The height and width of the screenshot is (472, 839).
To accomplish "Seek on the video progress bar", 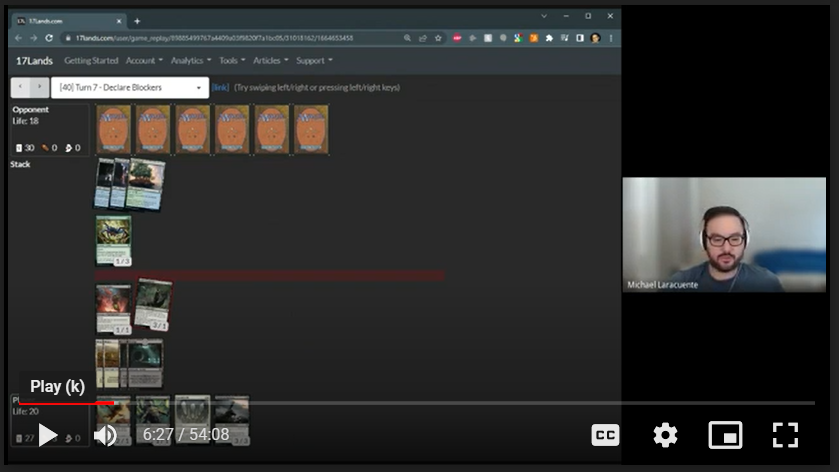I will pyautogui.click(x=400, y=403).
